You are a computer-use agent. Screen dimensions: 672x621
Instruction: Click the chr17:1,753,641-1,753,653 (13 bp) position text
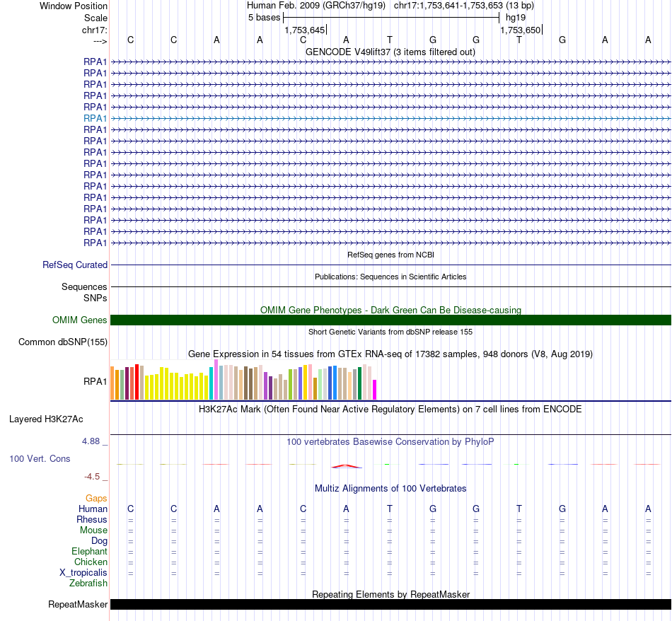point(464,6)
